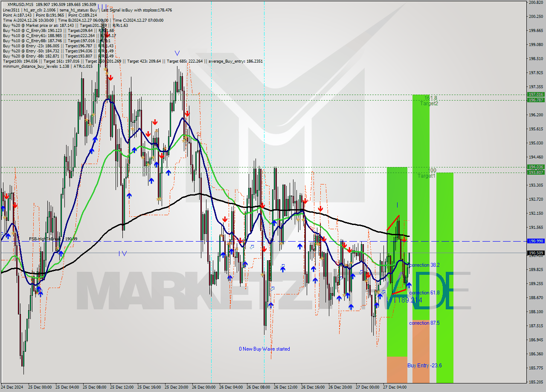Click the '25 Dec 20:00' time axis label
Viewport: 546px width, 392px height.
coord(176,387)
